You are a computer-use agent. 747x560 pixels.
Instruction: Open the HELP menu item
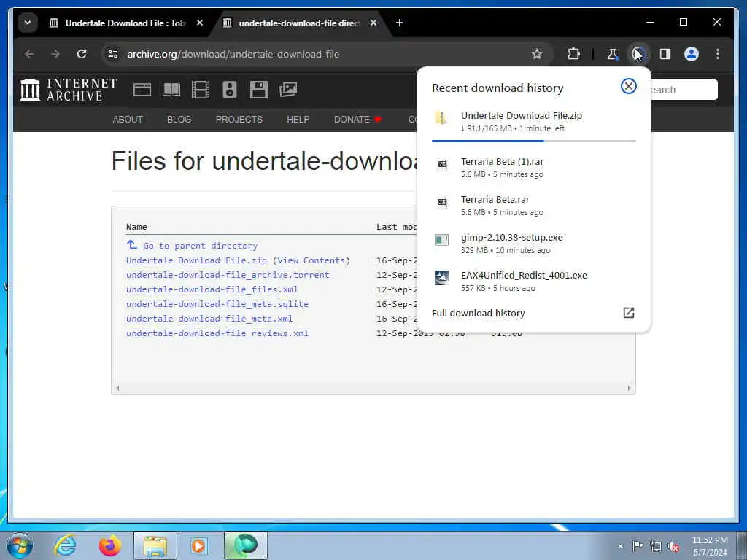tap(298, 120)
